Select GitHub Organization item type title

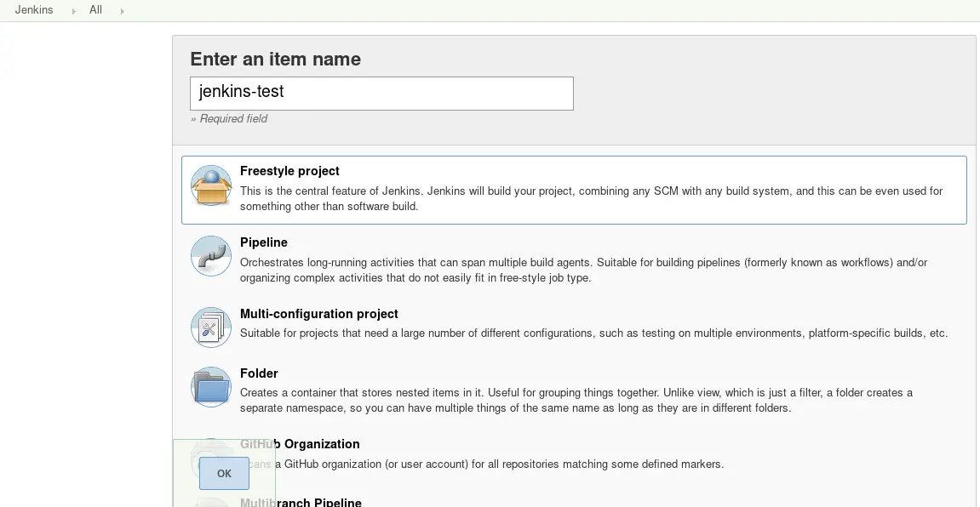[300, 444]
